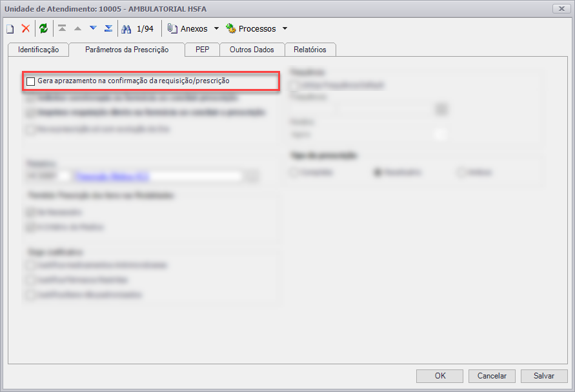
Task: Expand the Anexos dropdown arrow
Action: [216, 28]
